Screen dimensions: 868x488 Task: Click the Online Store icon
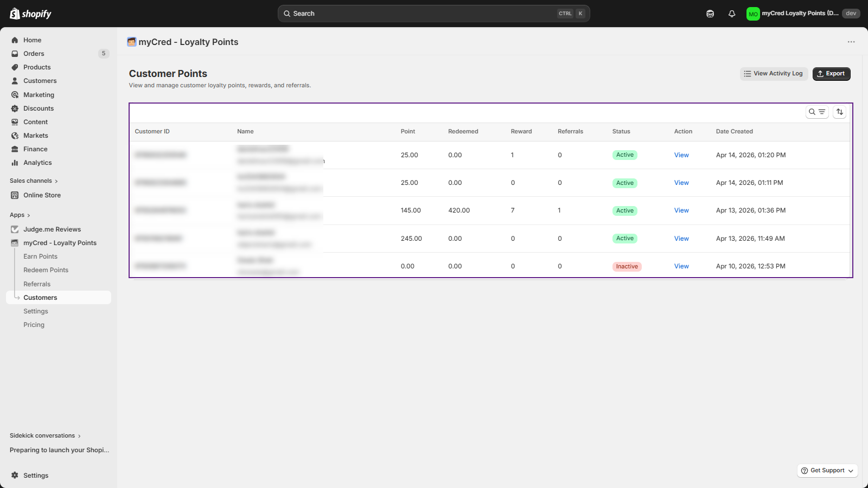[x=15, y=195]
